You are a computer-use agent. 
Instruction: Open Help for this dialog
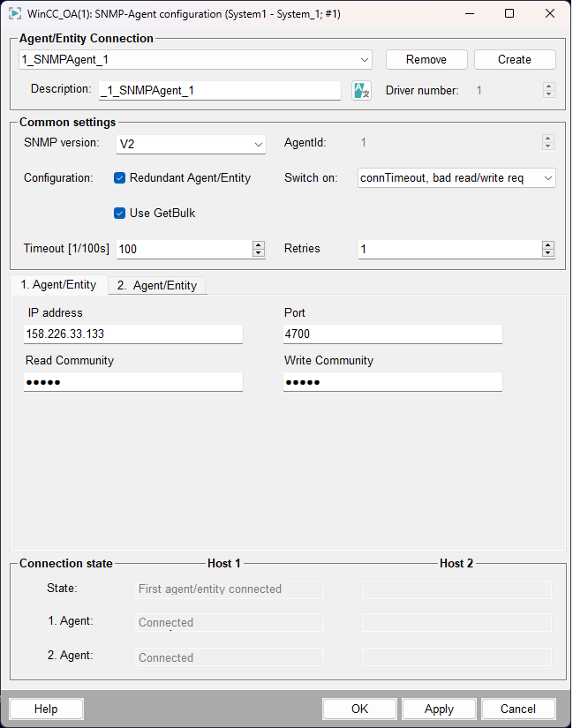(x=46, y=709)
